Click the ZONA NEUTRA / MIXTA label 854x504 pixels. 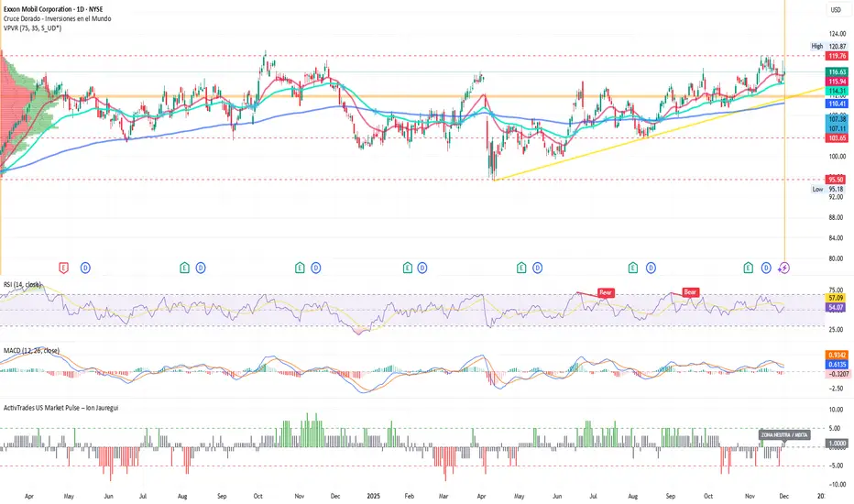(784, 434)
